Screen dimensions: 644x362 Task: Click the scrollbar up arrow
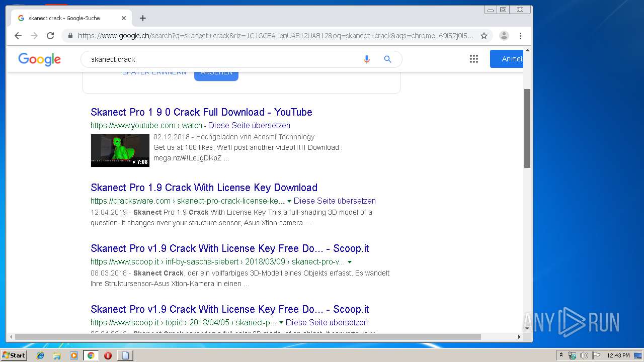coord(527,50)
